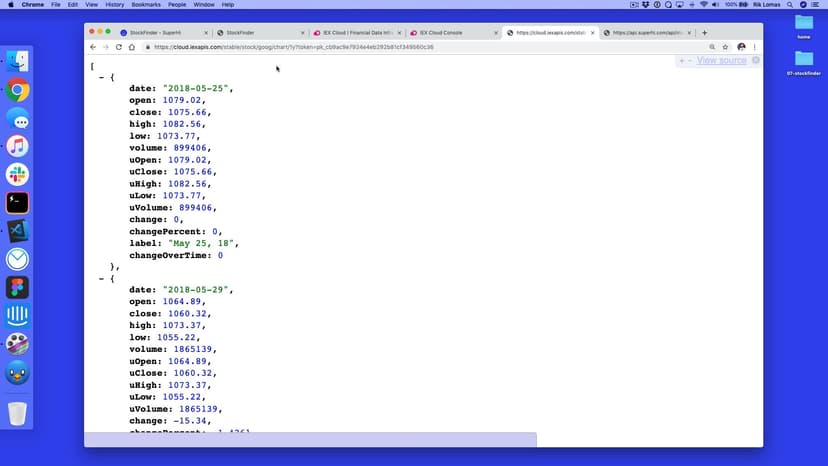
Task: Open a new browser tab
Action: pos(705,33)
